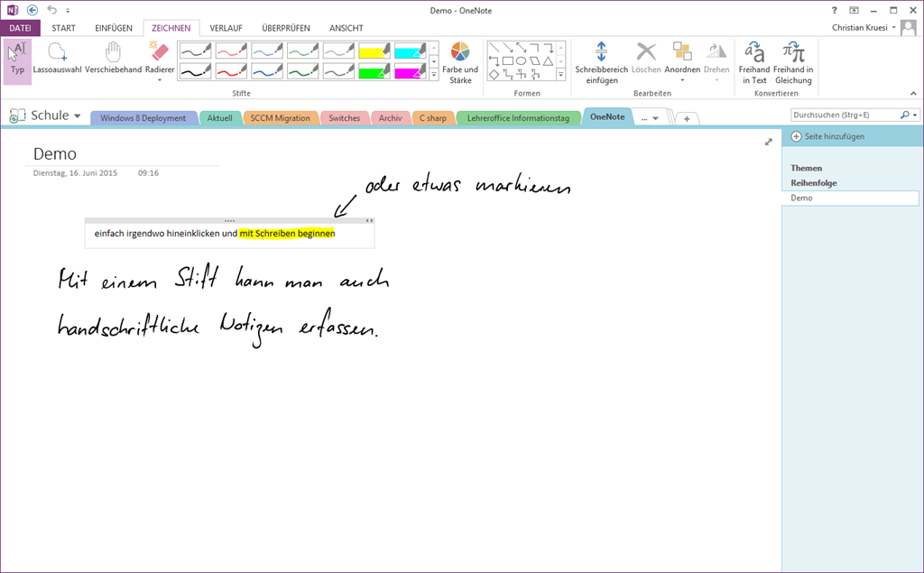Select the red pen in top row
The width and height of the screenshot is (924, 573).
231,51
